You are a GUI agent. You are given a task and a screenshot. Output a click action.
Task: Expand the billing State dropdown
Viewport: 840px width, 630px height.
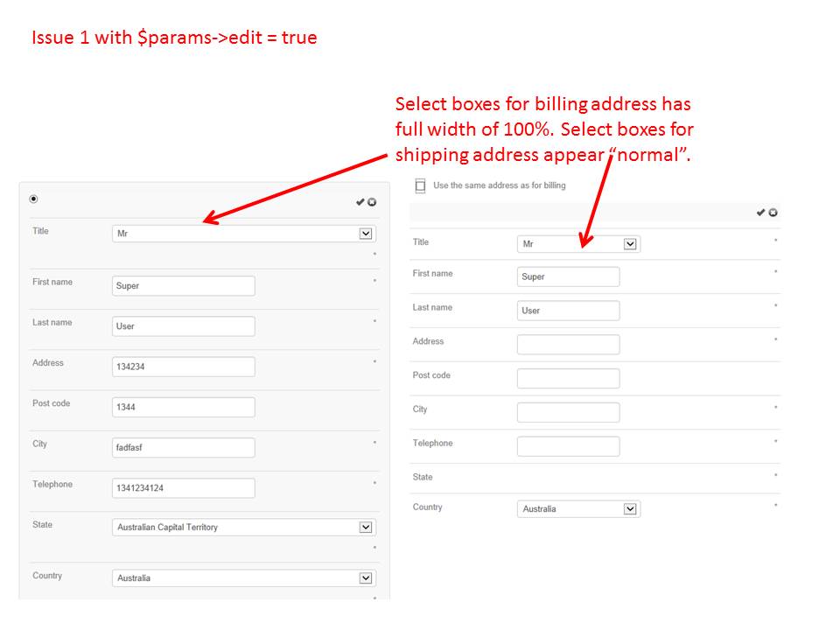244,528
